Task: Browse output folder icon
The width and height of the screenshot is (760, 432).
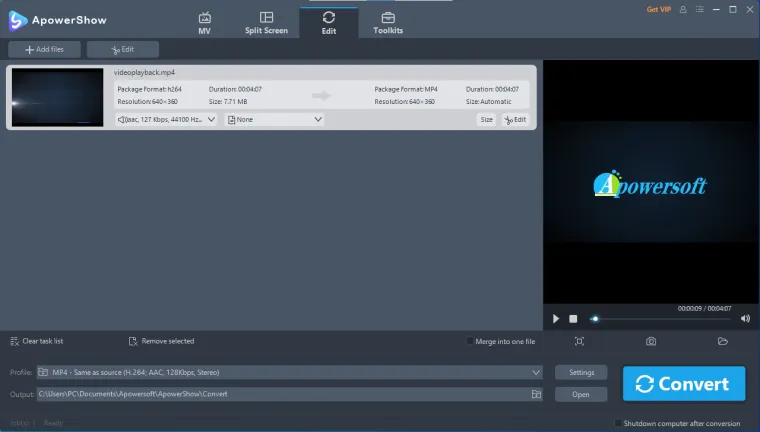Action: pos(536,394)
